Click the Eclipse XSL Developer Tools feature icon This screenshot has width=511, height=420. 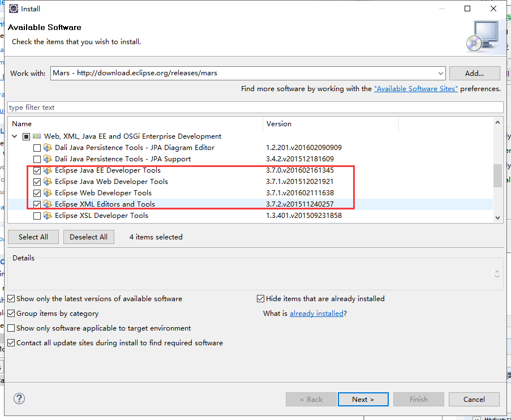(48, 216)
